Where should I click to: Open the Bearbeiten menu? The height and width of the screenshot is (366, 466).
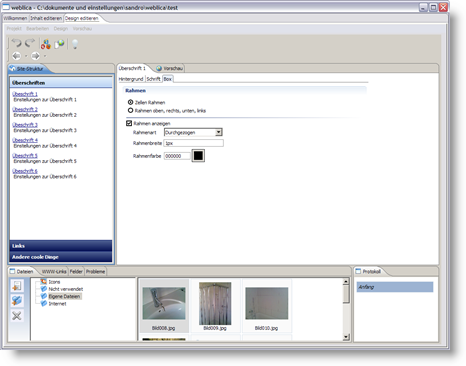tap(37, 29)
